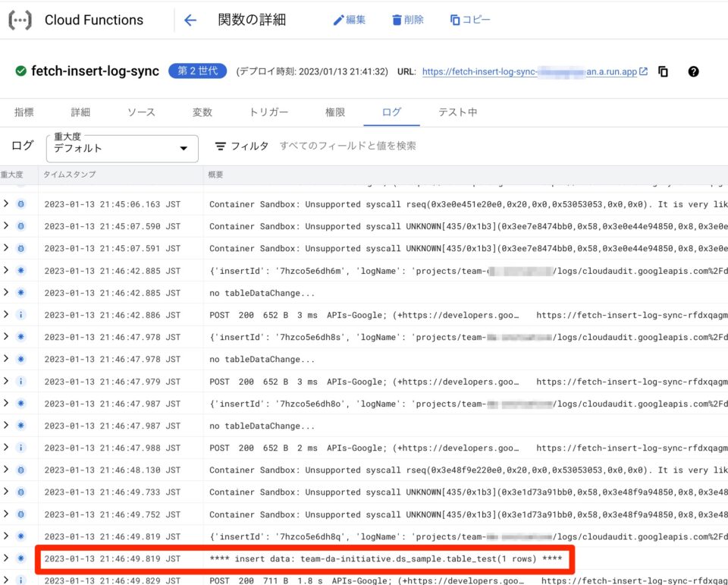Open the トリガー tab
The image size is (728, 585).
point(268,111)
